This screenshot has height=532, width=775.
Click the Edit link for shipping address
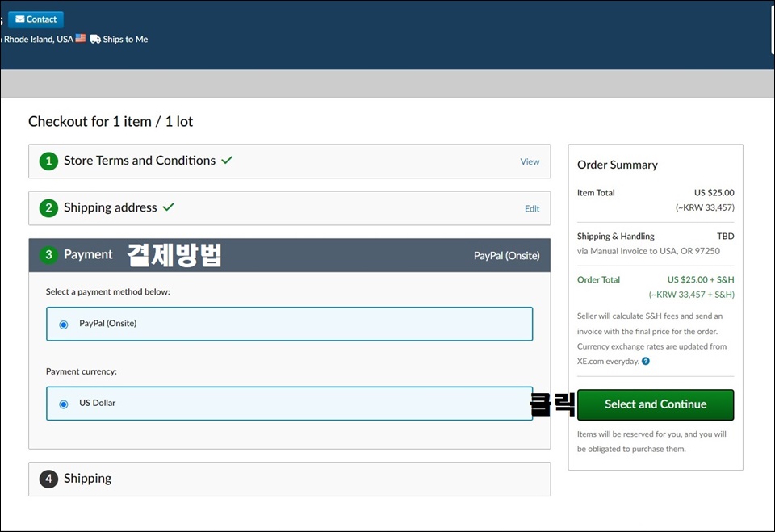[532, 208]
